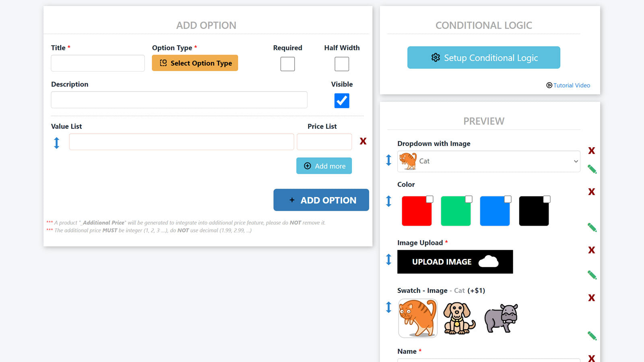Pick the red color swatch
Viewport: 644px width, 362px height.
(x=417, y=211)
